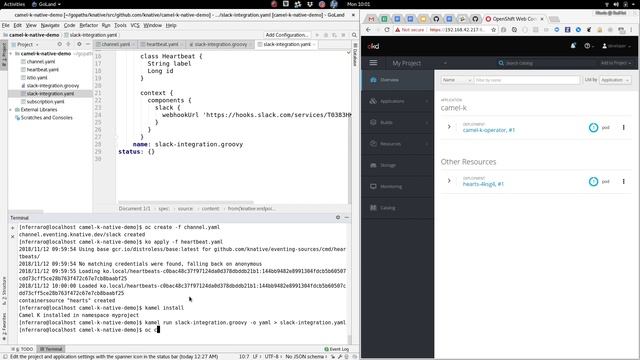Open the Terminal panel settings gear icon

coord(338,218)
